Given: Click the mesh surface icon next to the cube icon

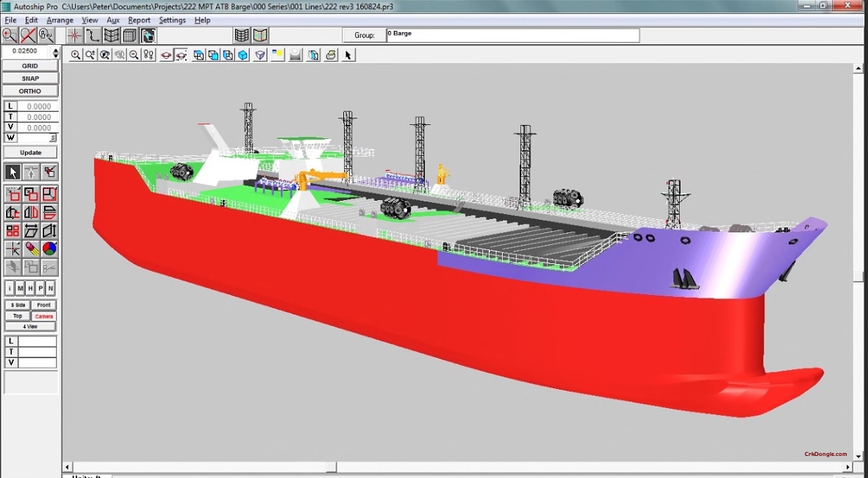Looking at the screenshot, I should coord(111,35).
